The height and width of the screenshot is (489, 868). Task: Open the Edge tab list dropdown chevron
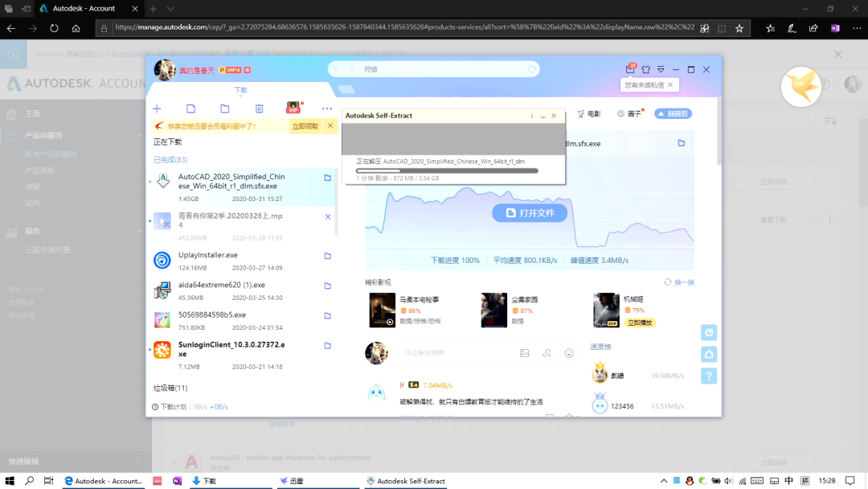click(x=170, y=8)
